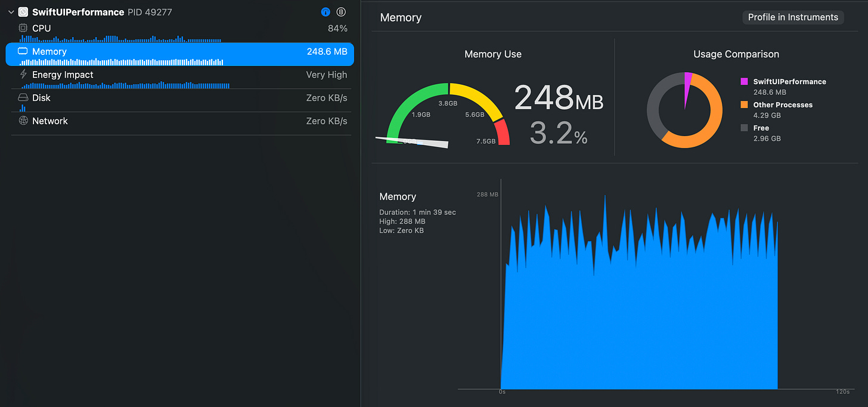Click Duration: 1 min 39 sec text
Image resolution: width=868 pixels, height=407 pixels.
(418, 212)
